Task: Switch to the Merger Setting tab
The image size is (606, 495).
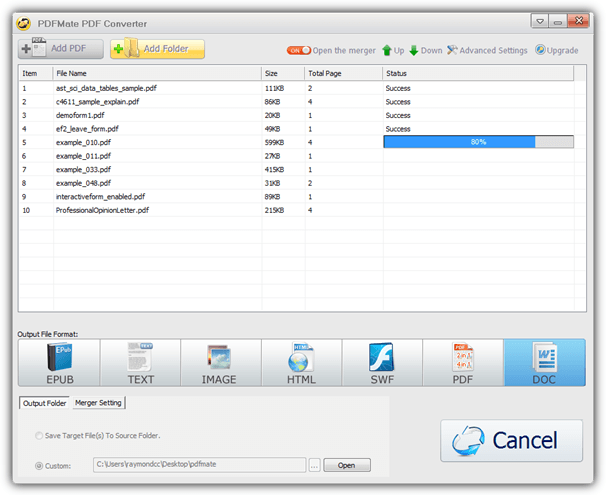Action: tap(98, 403)
